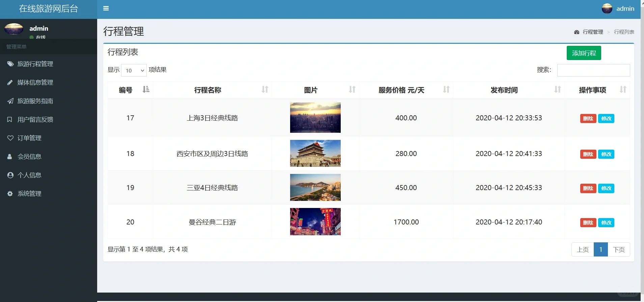Click the gear icon beside 系统管理

(10, 193)
